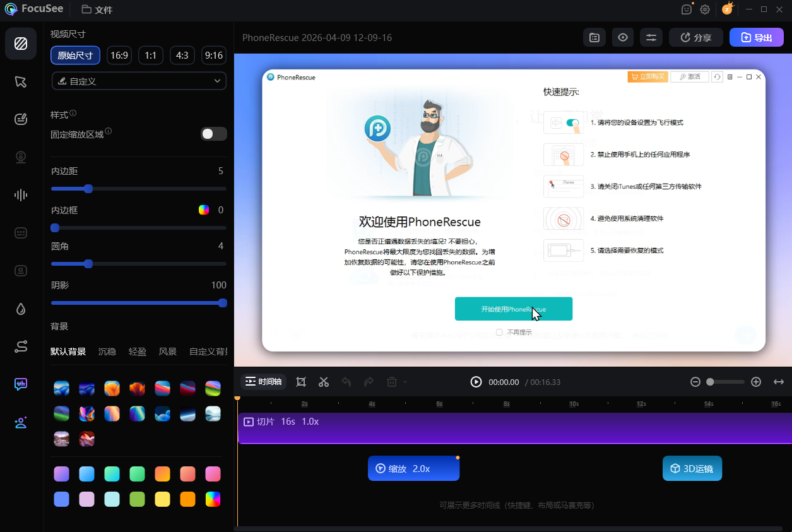Open the settings gear in title bar

705,9
